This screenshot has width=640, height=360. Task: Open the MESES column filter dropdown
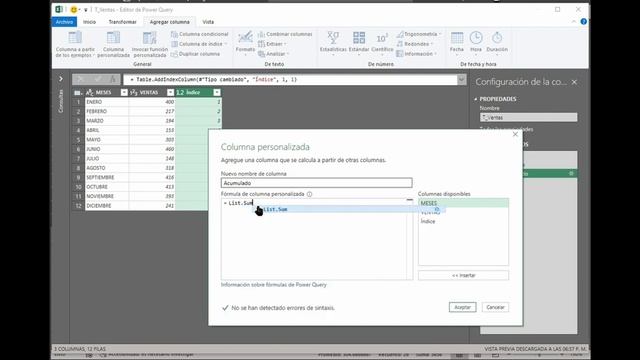[124, 93]
